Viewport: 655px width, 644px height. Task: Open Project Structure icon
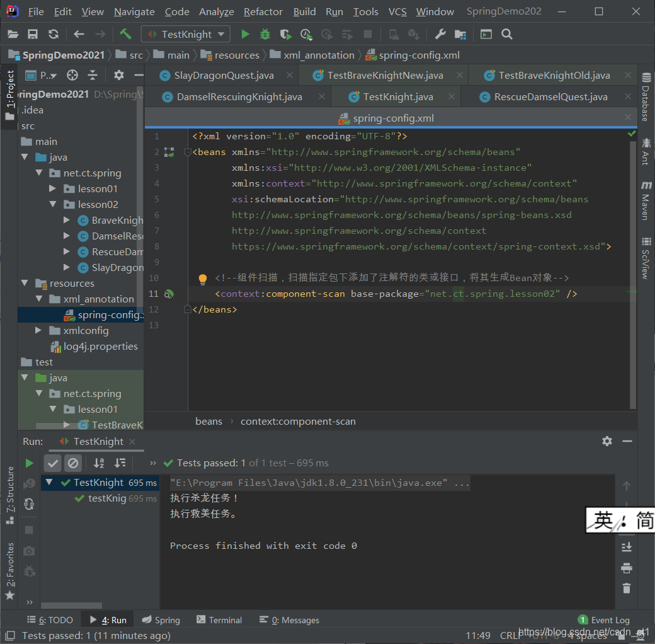[460, 34]
